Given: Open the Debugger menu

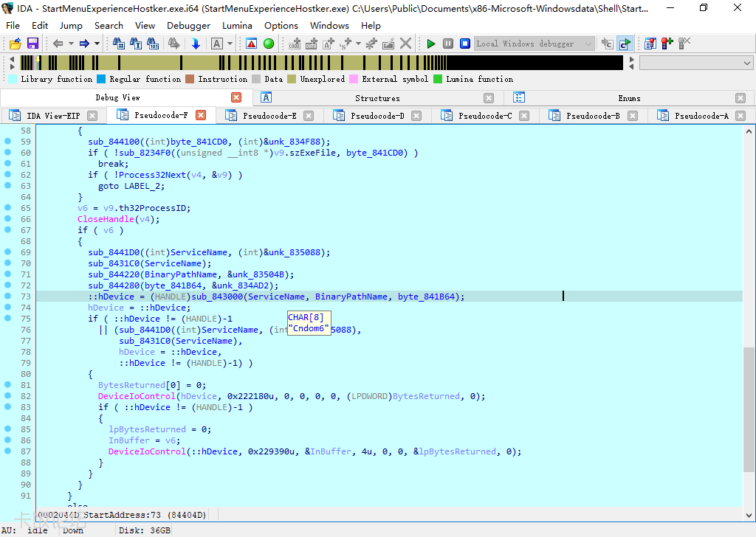Looking at the screenshot, I should (188, 25).
